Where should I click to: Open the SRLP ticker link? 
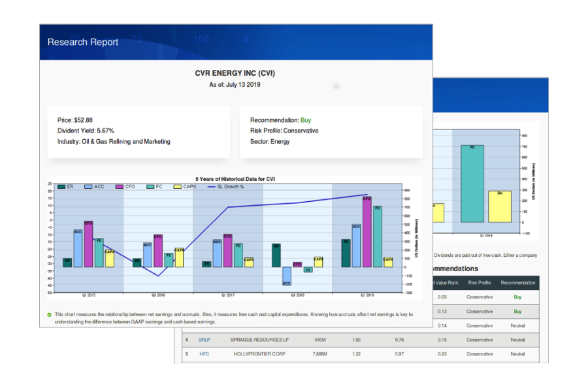pyautogui.click(x=204, y=340)
